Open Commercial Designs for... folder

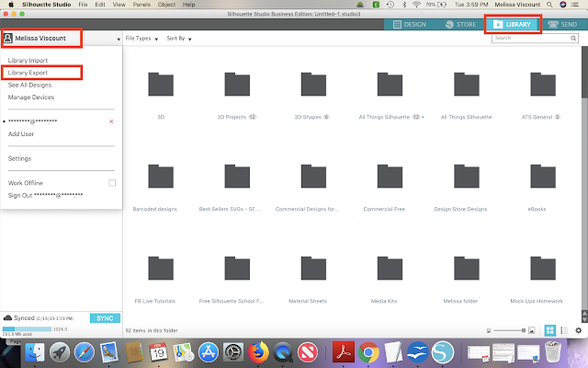[313, 176]
